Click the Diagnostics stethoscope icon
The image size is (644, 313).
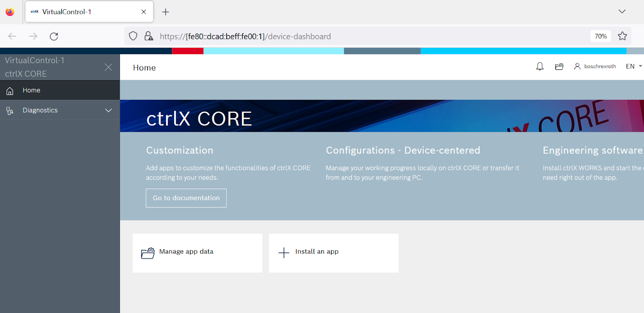click(10, 110)
